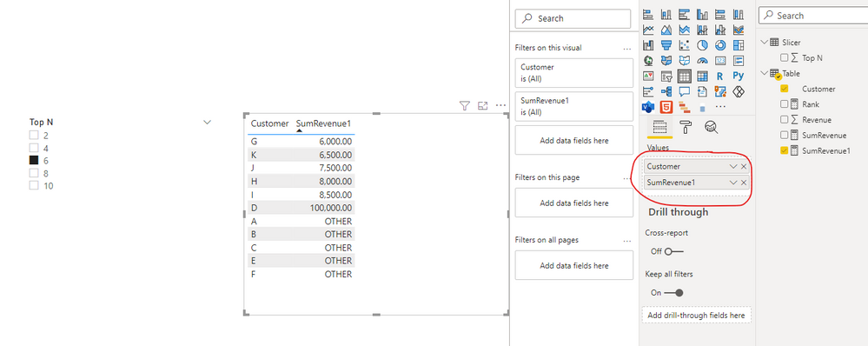Open more options for Filters on this visual
Screen dimensions: 868x346
627,49
